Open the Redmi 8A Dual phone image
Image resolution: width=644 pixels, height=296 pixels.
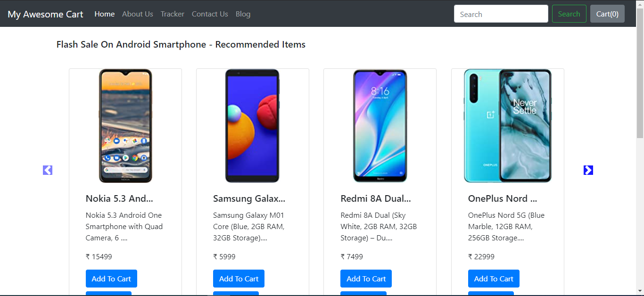tap(380, 126)
